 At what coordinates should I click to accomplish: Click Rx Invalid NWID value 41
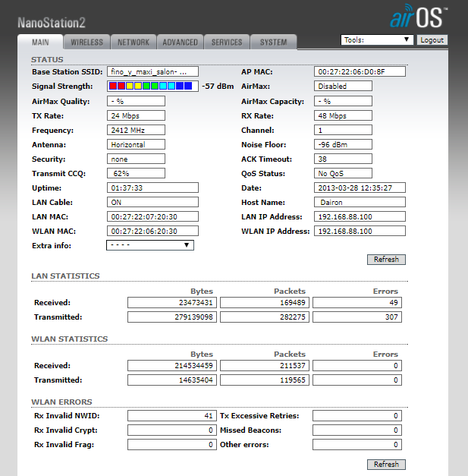(x=172, y=415)
